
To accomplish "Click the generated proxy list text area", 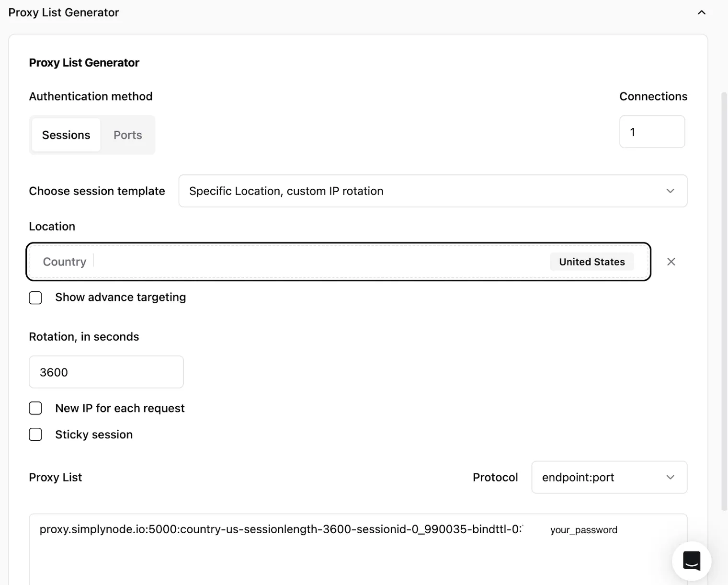I will click(358, 550).
